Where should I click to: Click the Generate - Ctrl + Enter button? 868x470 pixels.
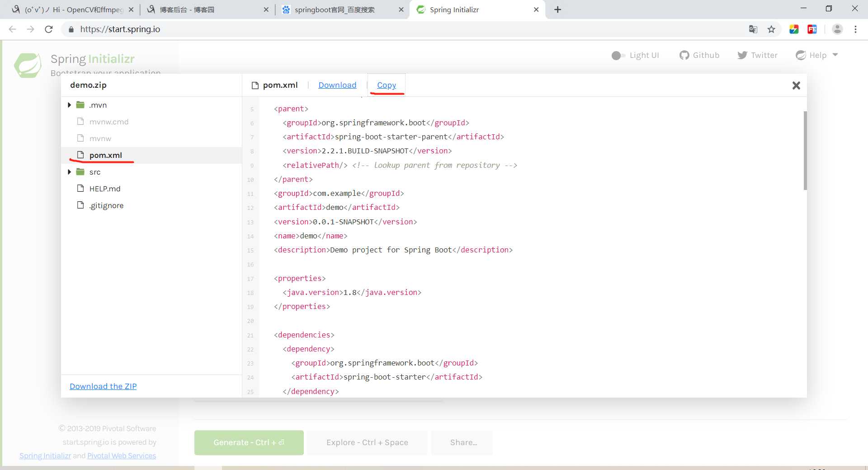pyautogui.click(x=249, y=442)
